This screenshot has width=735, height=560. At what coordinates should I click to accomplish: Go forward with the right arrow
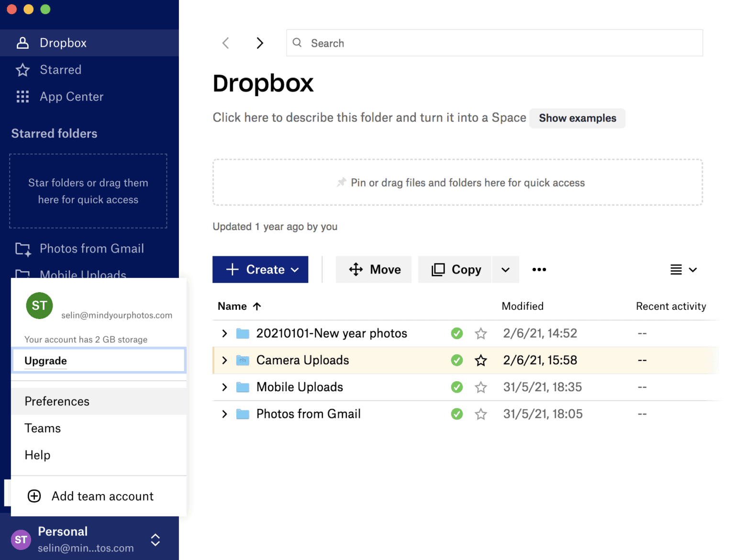260,43
